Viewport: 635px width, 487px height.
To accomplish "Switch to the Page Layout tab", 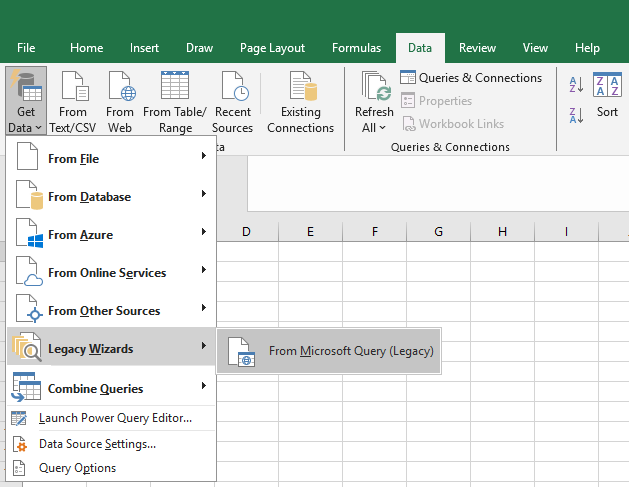I will (272, 48).
